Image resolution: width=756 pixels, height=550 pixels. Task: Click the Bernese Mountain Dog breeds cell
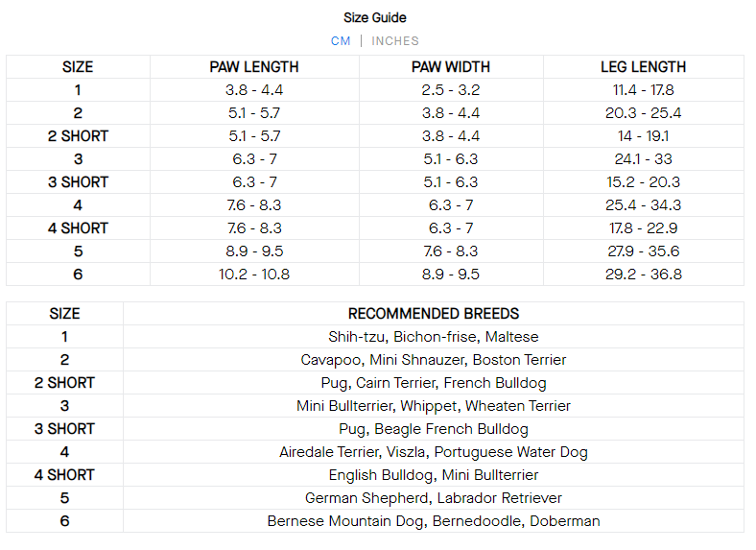coord(434,521)
